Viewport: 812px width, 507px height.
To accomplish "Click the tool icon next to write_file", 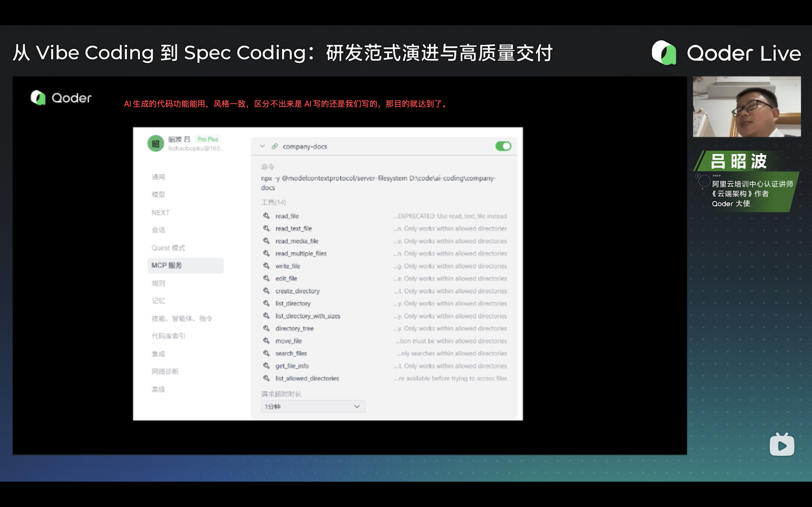I will click(x=266, y=265).
